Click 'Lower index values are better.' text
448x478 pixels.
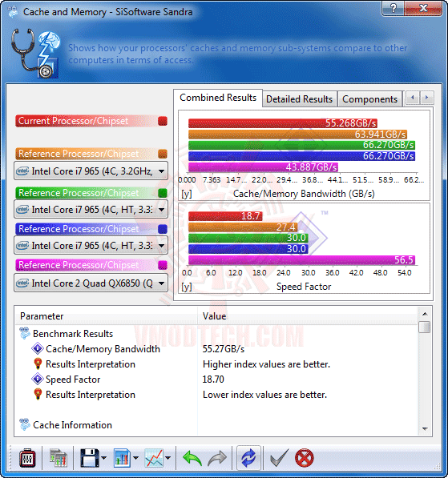[264, 395]
